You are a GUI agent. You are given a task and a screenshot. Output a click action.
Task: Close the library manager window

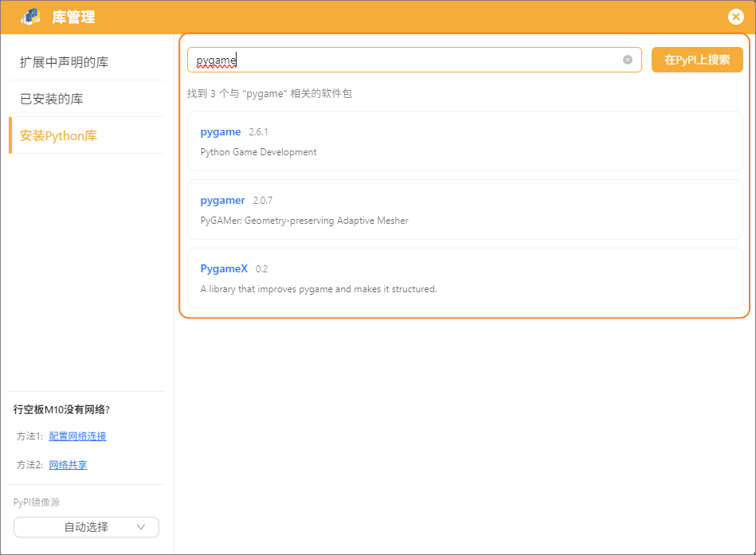pos(736,17)
